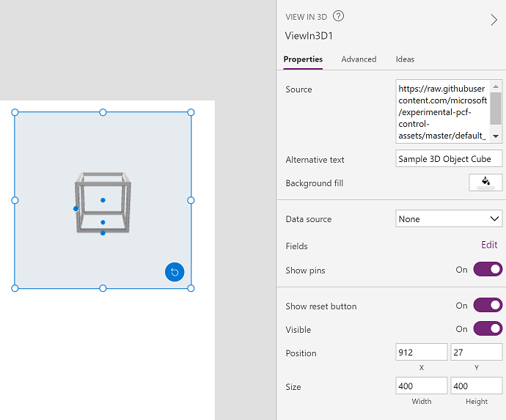This screenshot has width=506, height=420.
Task: Click the pin dot left of cube
Action: click(76, 209)
